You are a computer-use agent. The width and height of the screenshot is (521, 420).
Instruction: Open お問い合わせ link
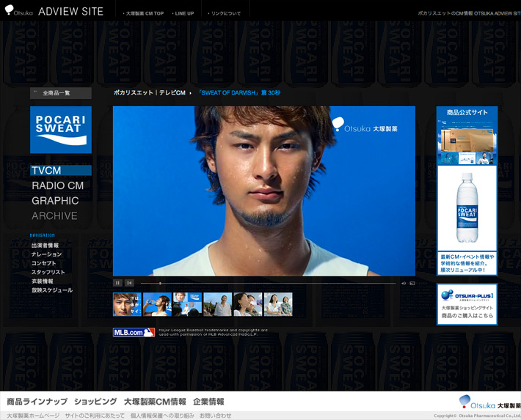215,416
